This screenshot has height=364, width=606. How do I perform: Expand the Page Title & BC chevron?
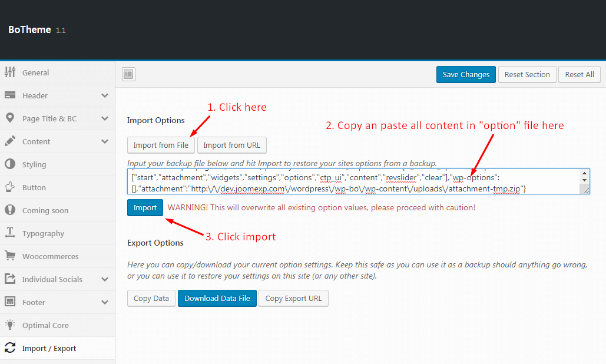(x=105, y=118)
